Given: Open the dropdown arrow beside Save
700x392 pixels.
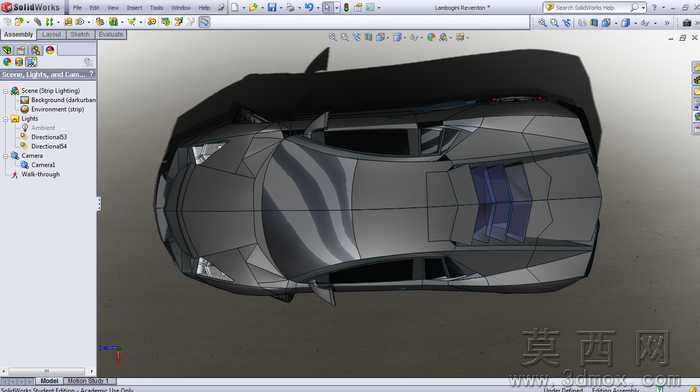Looking at the screenshot, I should pyautogui.click(x=280, y=8).
